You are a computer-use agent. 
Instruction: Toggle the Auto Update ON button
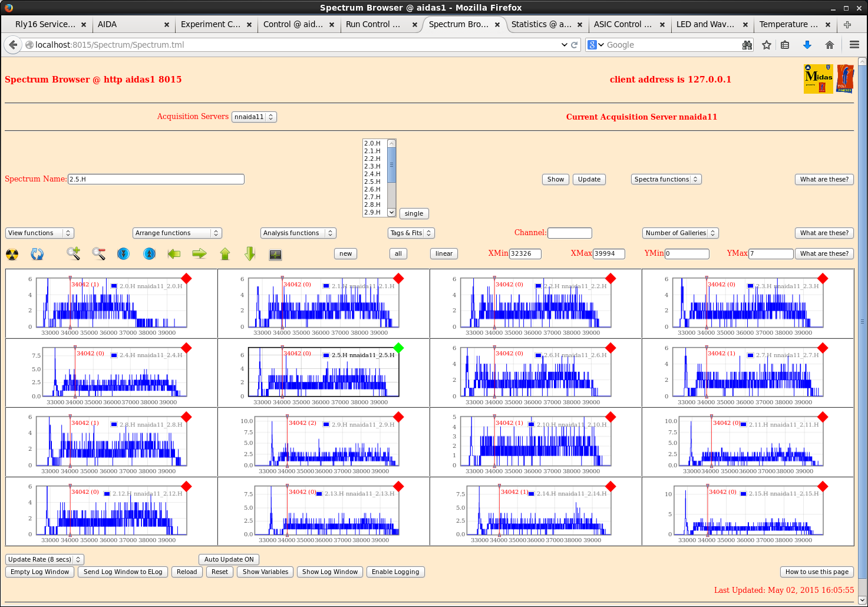pos(229,559)
